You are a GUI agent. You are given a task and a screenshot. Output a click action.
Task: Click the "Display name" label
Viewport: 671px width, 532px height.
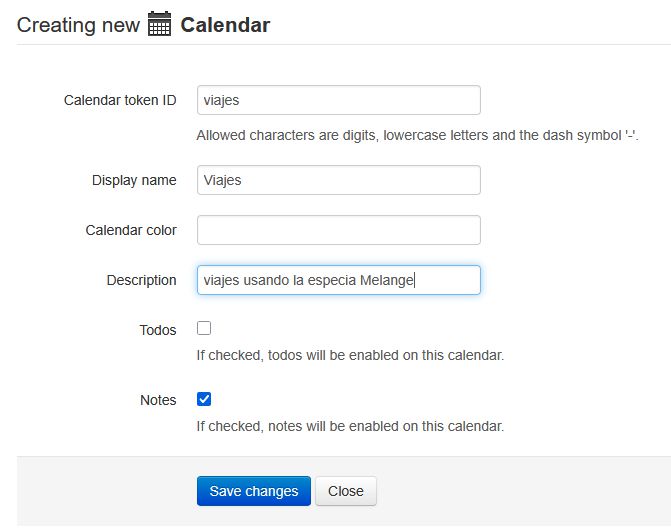click(134, 180)
